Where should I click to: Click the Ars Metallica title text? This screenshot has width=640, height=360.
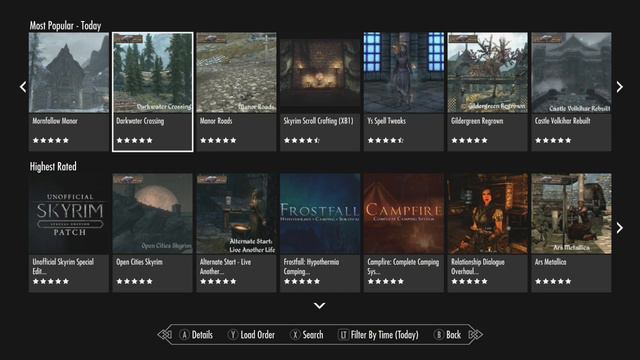point(550,262)
